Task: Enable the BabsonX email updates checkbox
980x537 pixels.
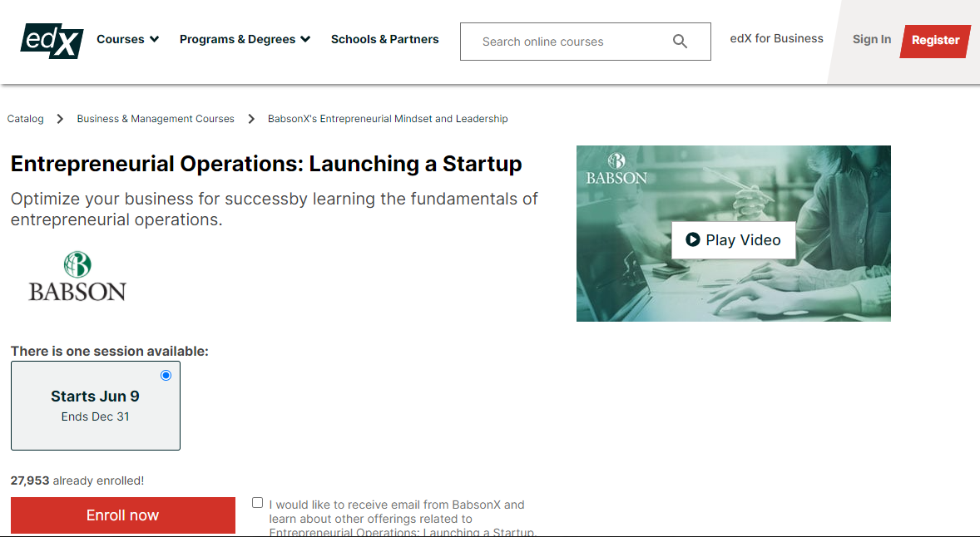Action: [258, 501]
